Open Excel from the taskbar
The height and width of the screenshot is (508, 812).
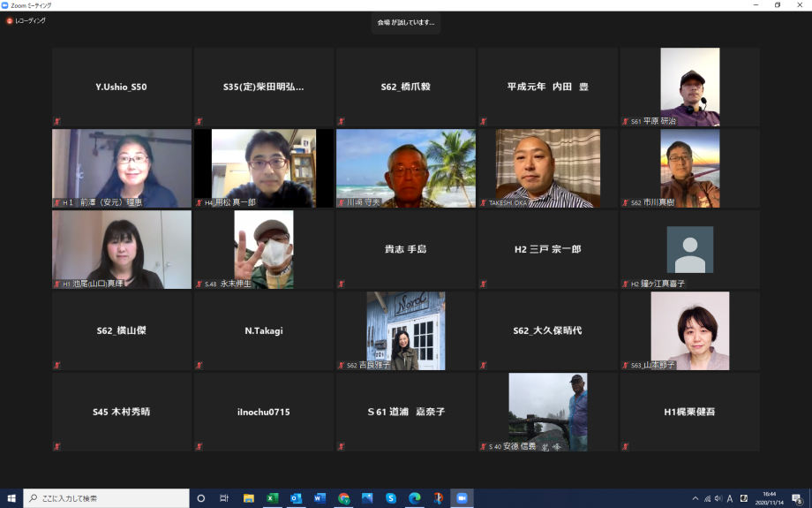(273, 498)
